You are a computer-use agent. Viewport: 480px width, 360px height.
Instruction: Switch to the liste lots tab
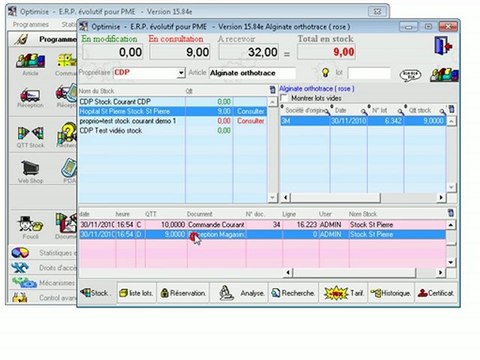pos(136,293)
